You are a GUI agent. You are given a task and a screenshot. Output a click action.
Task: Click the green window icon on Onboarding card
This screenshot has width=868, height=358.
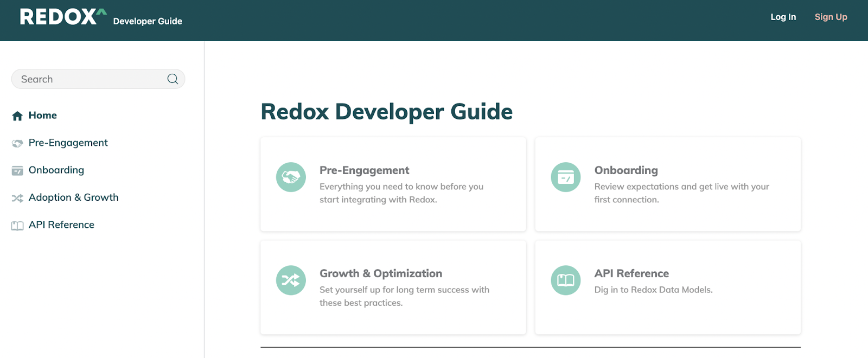pyautogui.click(x=566, y=177)
